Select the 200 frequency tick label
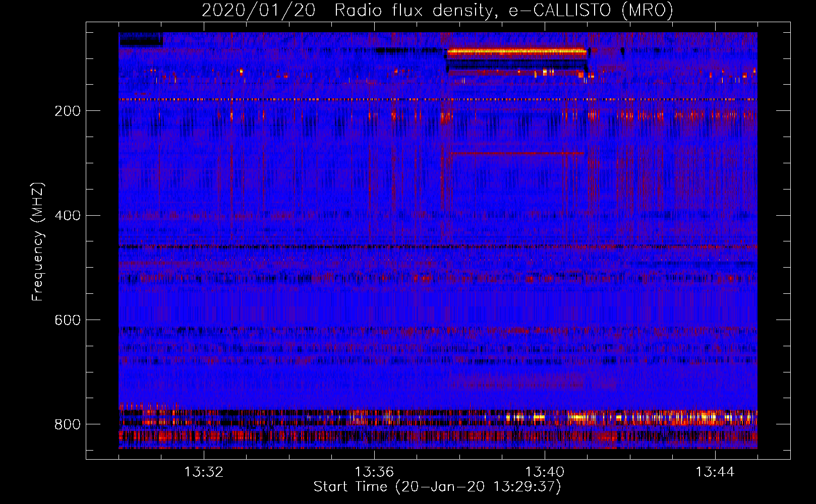The image size is (816, 504). 68,111
